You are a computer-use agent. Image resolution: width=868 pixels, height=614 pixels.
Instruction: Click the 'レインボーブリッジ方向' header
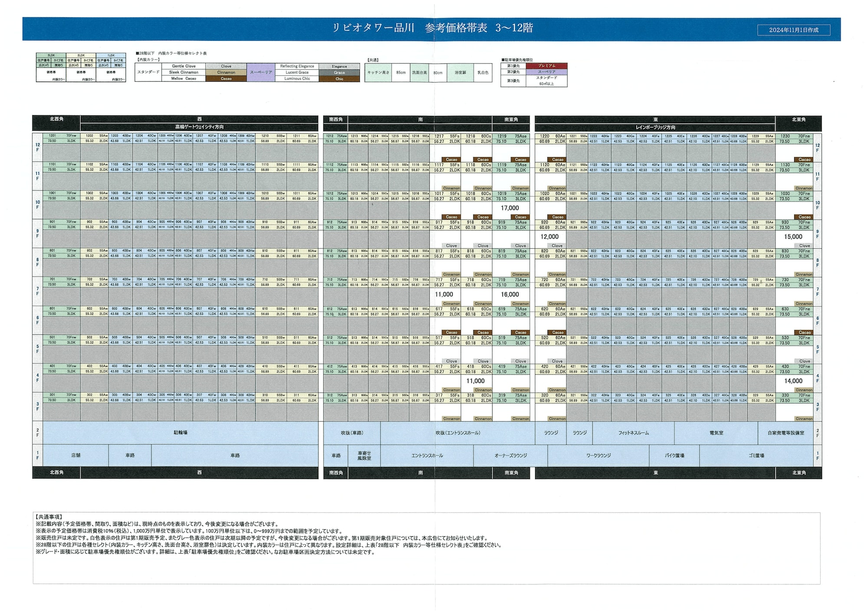coord(655,127)
